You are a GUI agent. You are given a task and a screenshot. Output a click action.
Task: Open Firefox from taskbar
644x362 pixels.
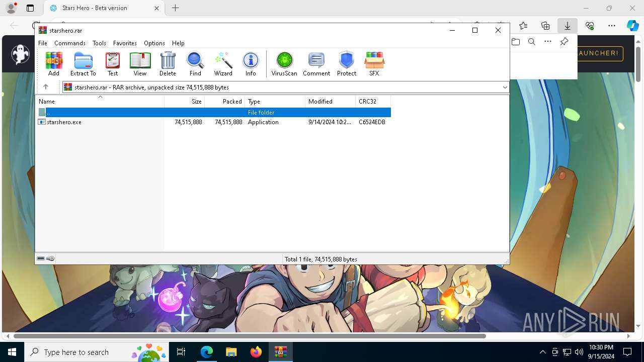point(256,352)
